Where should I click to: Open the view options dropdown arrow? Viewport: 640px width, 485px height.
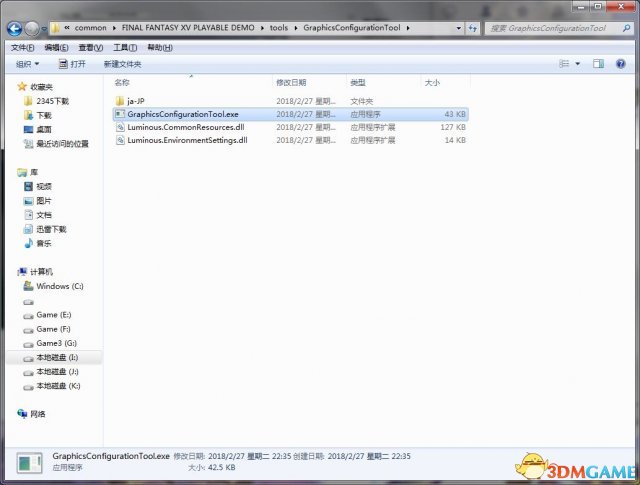tap(578, 64)
